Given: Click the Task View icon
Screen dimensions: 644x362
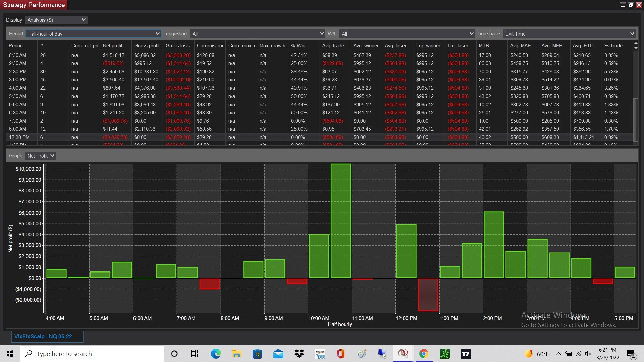Looking at the screenshot, I should coord(195,354).
